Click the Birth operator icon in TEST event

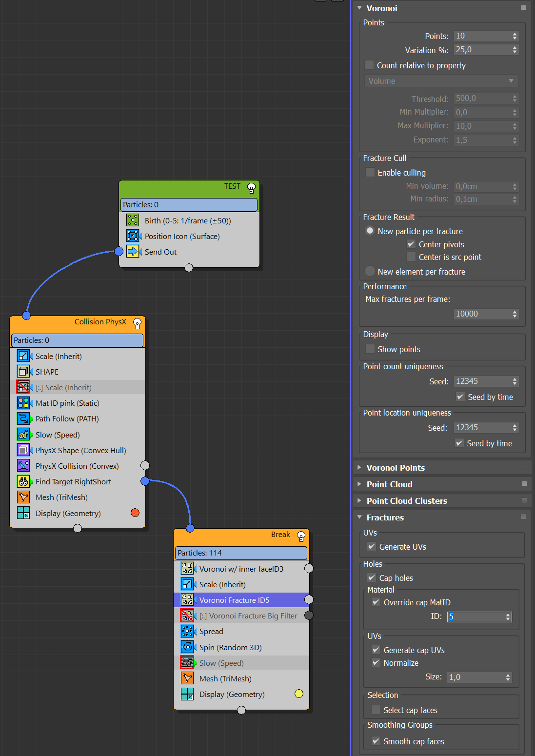point(133,220)
